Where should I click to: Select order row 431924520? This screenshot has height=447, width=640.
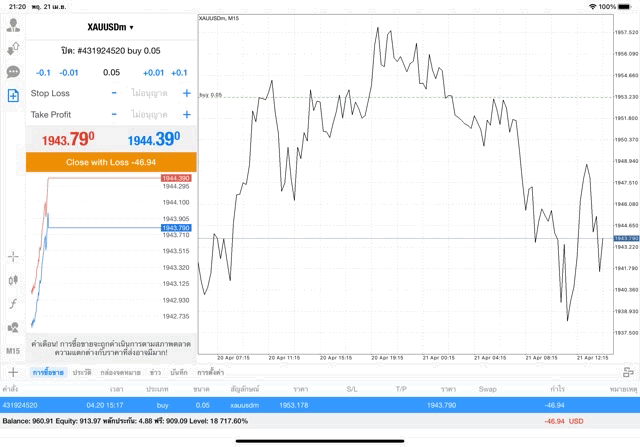(x=320, y=405)
